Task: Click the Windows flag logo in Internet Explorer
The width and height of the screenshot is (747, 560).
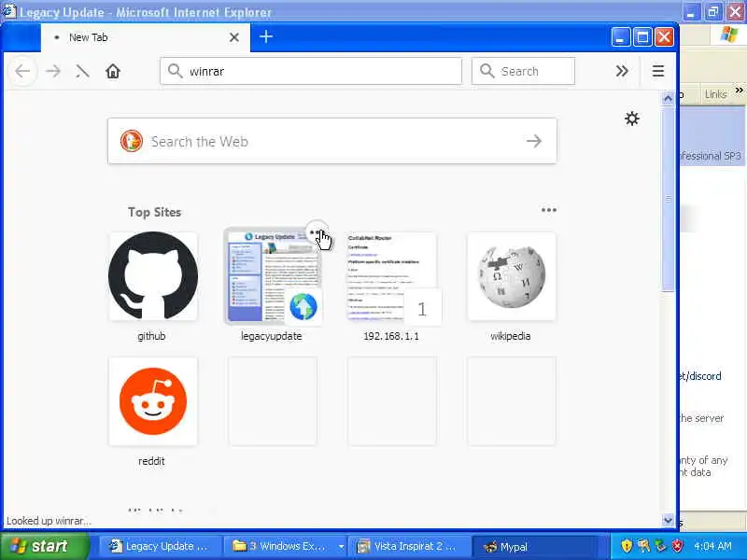Action: pyautogui.click(x=729, y=35)
